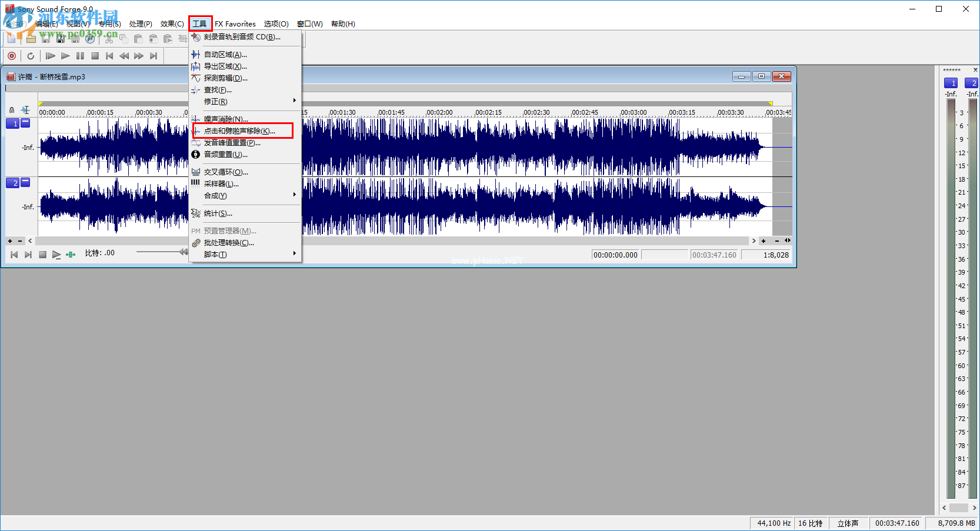Click the Record button in transport toolbar
The width and height of the screenshot is (980, 531).
click(x=12, y=56)
